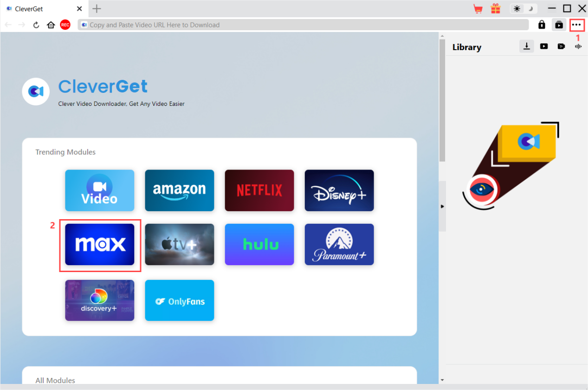The image size is (588, 390).
Task: Click the padlock icon in toolbar
Action: [x=542, y=25]
